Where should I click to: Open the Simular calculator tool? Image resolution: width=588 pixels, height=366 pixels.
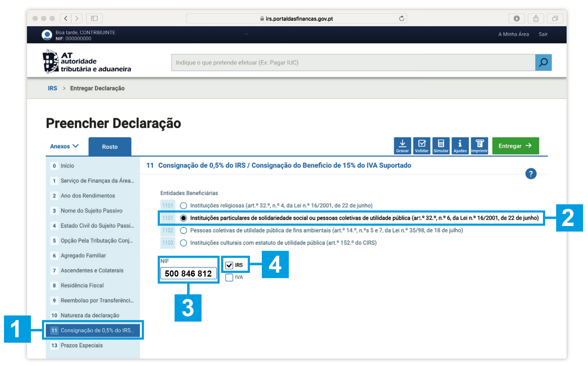click(x=441, y=146)
